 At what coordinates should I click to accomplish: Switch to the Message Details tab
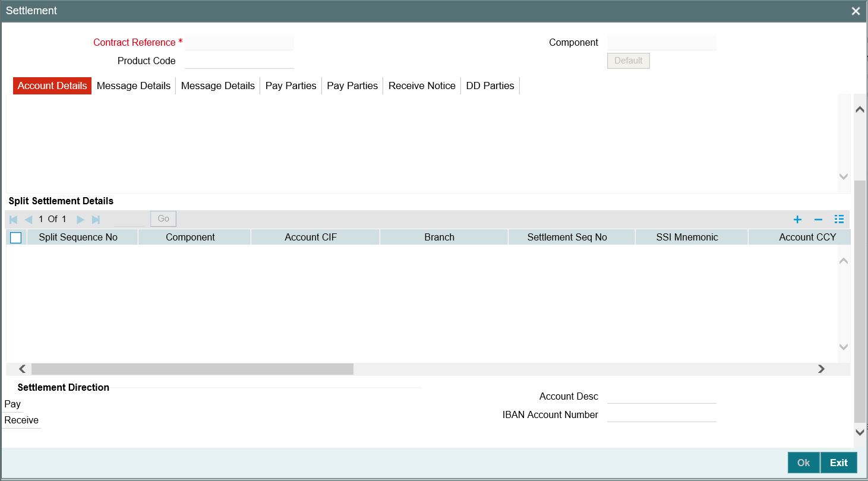click(x=134, y=86)
